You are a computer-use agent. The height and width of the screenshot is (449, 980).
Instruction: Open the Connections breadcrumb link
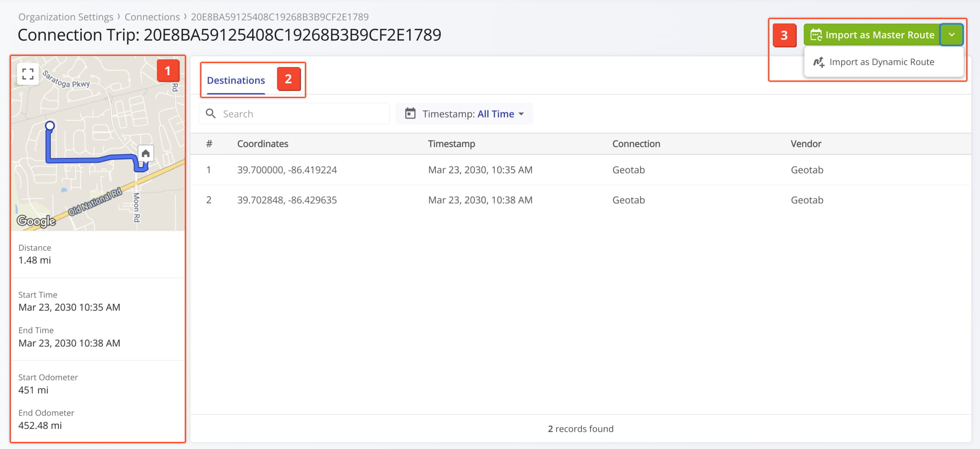(152, 17)
